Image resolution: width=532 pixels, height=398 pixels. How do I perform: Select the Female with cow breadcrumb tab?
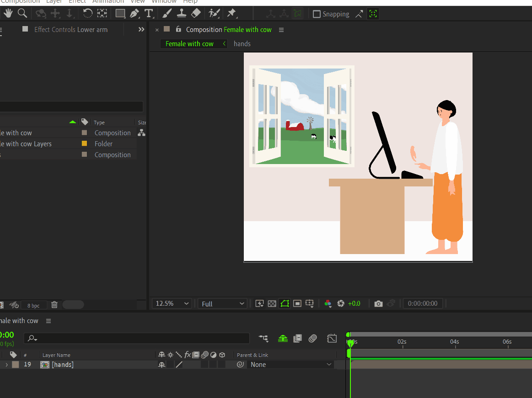[x=189, y=44]
